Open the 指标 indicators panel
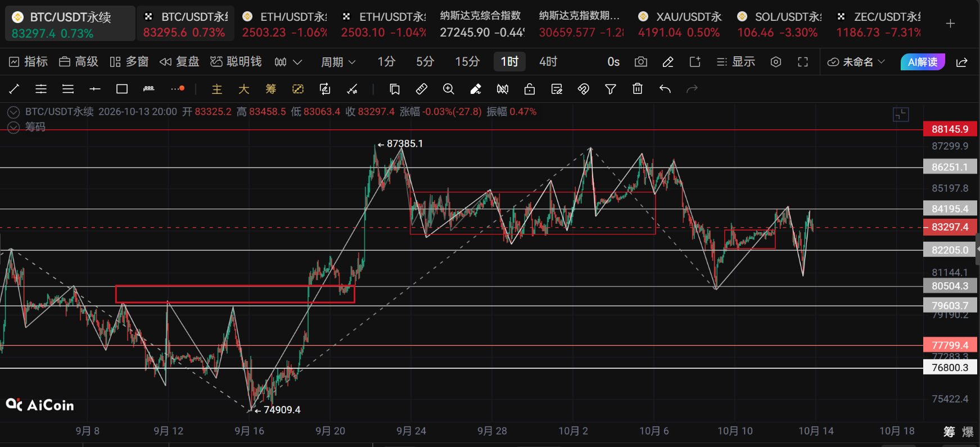 click(x=29, y=62)
